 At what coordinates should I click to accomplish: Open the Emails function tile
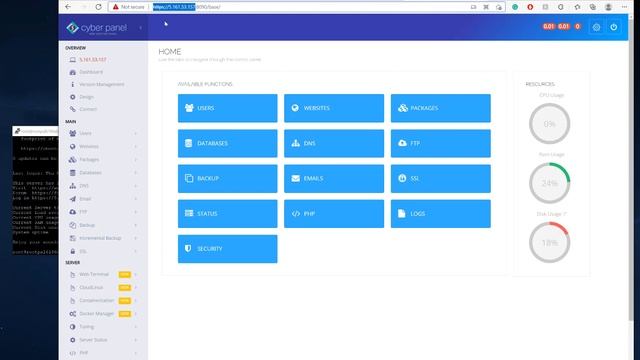(334, 178)
